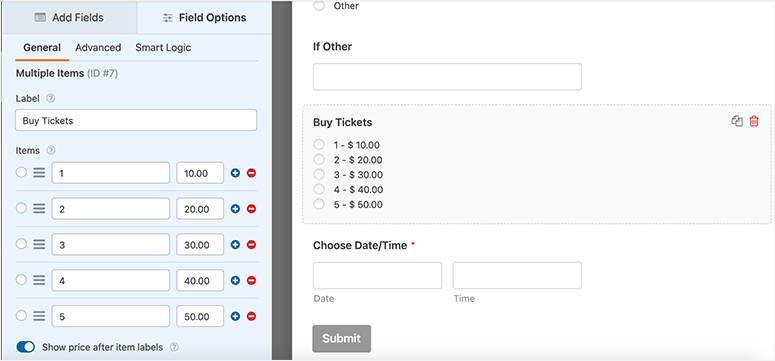Viewport: 775px width, 361px height.
Task: Click the Submit button
Action: 342,339
